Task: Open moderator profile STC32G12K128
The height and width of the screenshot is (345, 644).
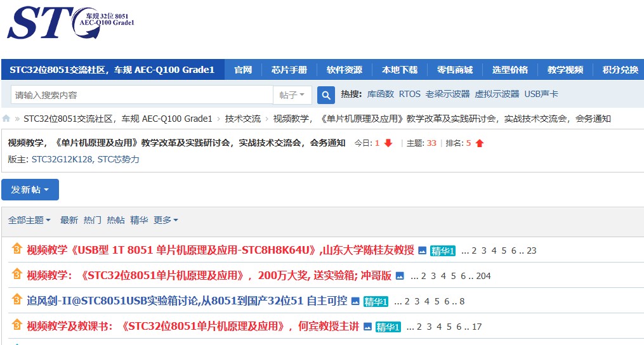Action: 62,159
